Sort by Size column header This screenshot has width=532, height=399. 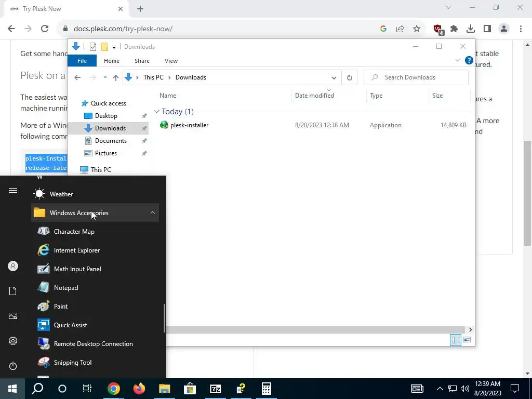coord(449,96)
